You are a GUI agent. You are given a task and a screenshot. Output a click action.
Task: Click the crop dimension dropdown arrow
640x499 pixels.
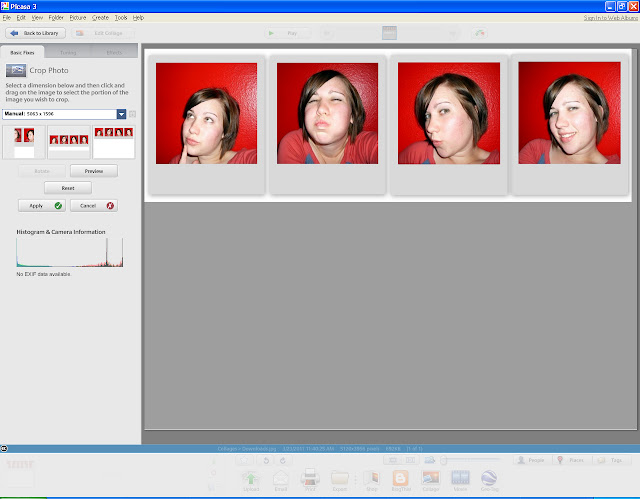click(x=121, y=114)
